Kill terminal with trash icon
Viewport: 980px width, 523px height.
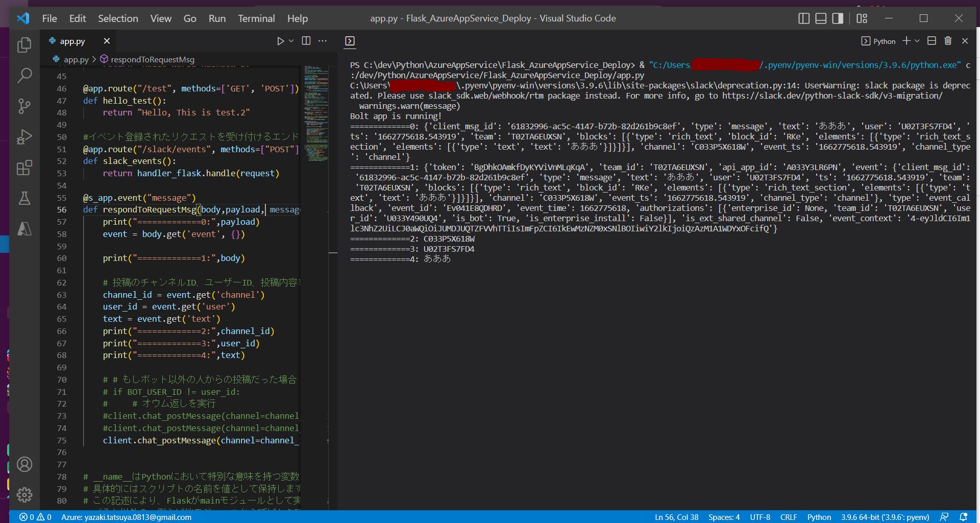pyautogui.click(x=948, y=41)
